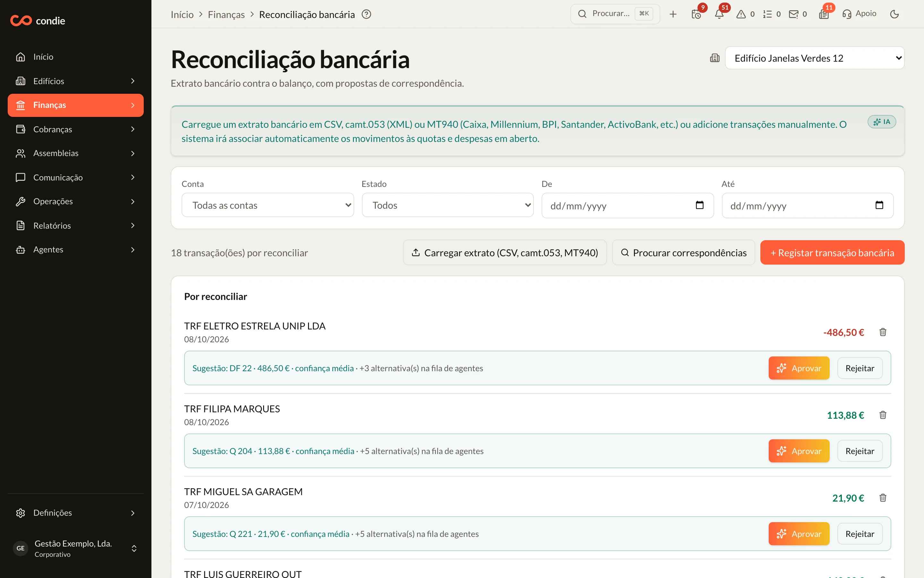Open Definições in the sidebar
The width and height of the screenshot is (924, 578).
76,513
